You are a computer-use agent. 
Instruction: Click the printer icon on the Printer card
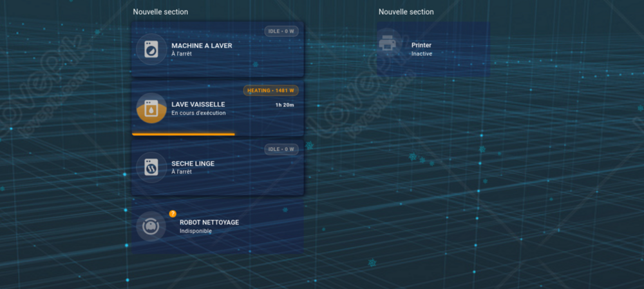tap(387, 43)
